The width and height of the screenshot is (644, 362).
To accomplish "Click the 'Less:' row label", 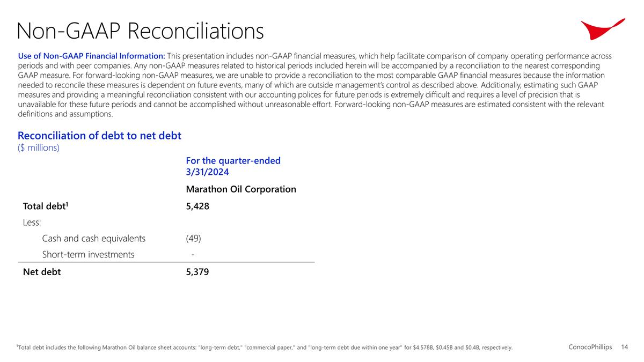I will (32, 222).
